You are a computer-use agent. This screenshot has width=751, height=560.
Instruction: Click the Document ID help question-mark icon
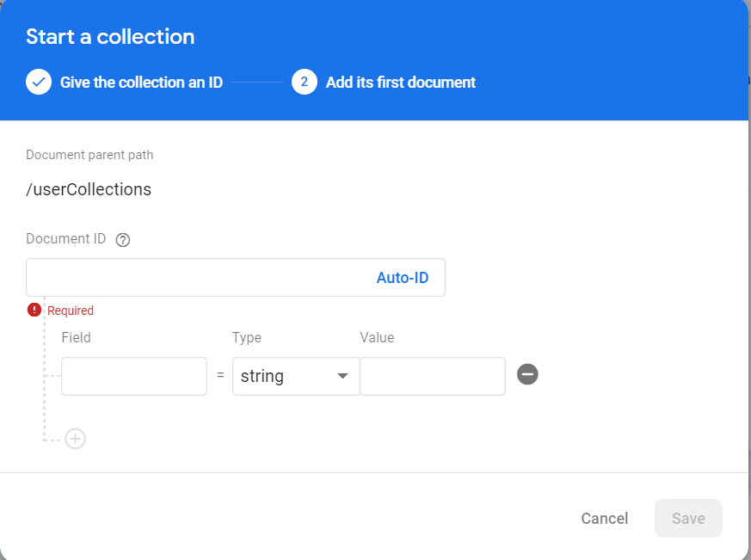pos(123,239)
